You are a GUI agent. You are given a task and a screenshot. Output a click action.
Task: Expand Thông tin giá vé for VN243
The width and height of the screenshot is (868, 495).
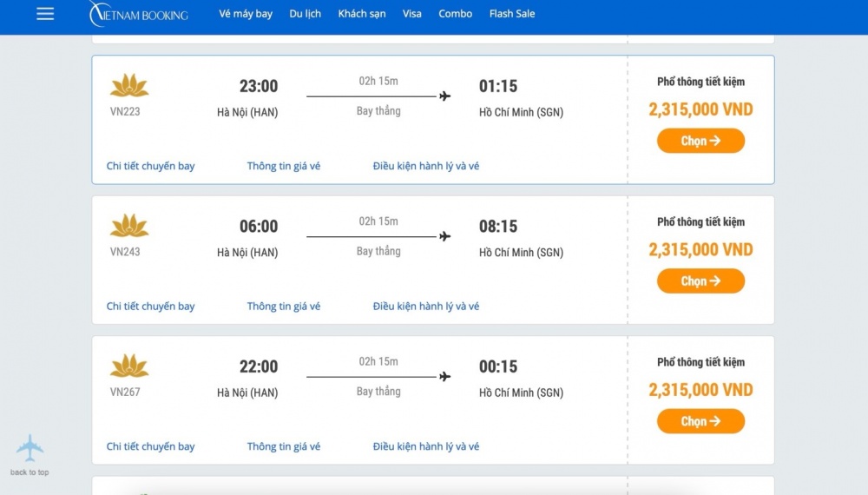(284, 307)
